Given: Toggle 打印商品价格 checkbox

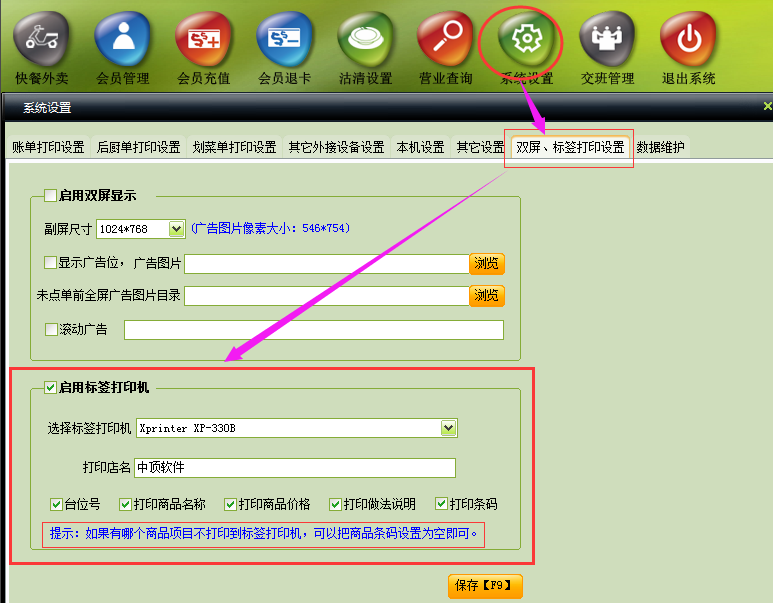Looking at the screenshot, I should (x=230, y=504).
